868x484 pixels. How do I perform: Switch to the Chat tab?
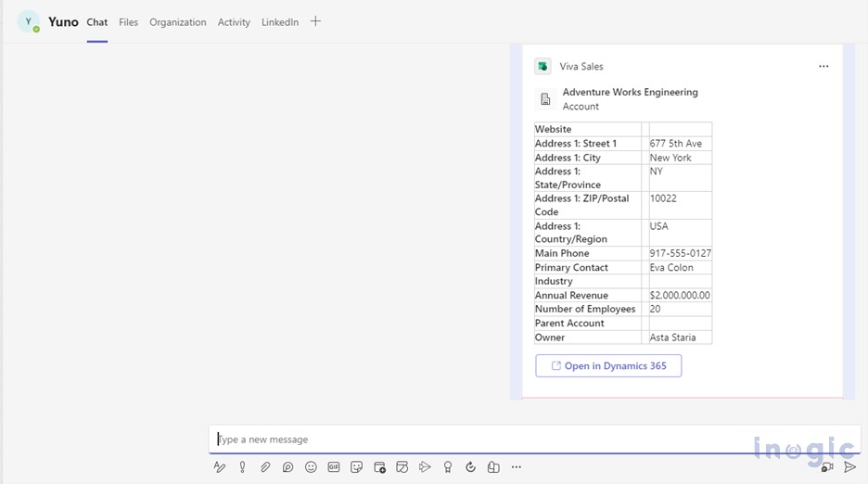pos(96,22)
